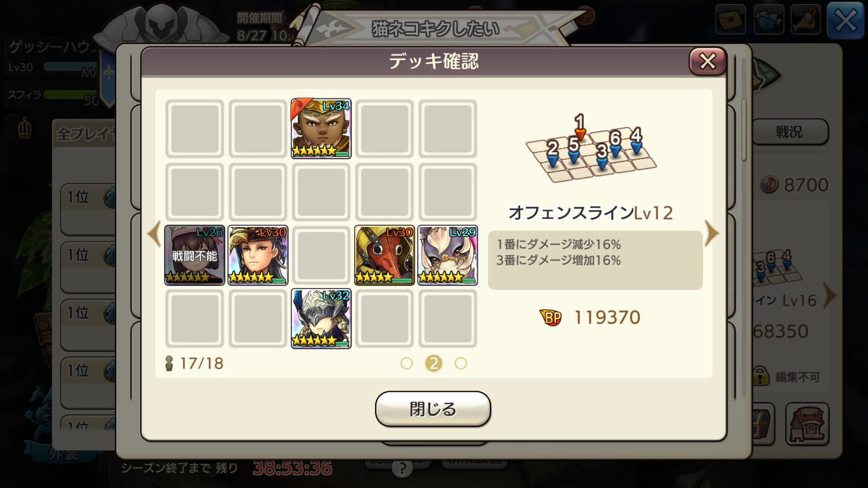This screenshot has height=488, width=868.
Task: Open the horn announcement icon
Action: (x=806, y=20)
